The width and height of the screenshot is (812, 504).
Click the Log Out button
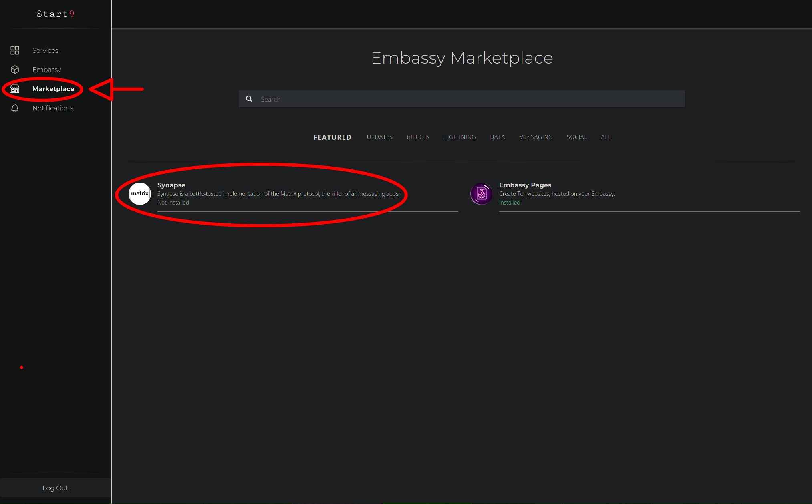click(x=55, y=488)
